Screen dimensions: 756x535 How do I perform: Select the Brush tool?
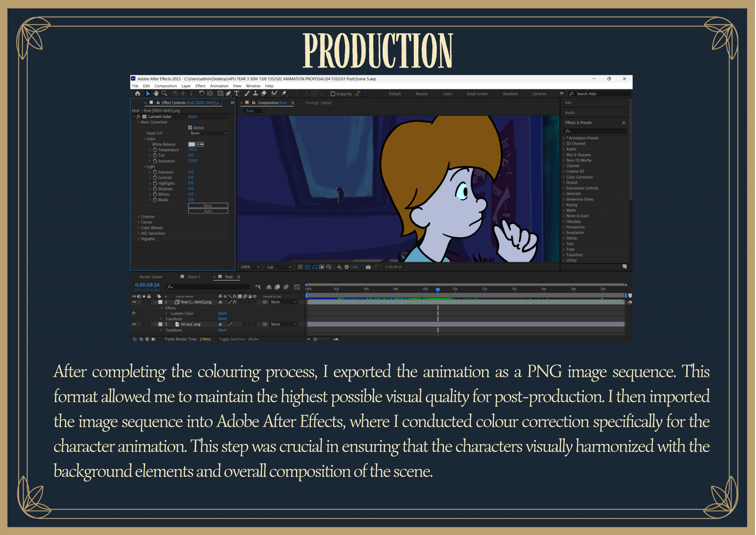tap(247, 94)
